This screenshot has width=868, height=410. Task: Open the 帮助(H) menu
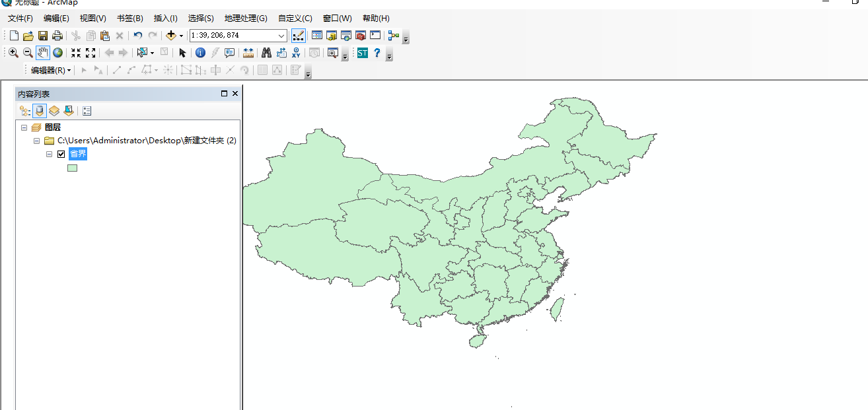pos(376,18)
